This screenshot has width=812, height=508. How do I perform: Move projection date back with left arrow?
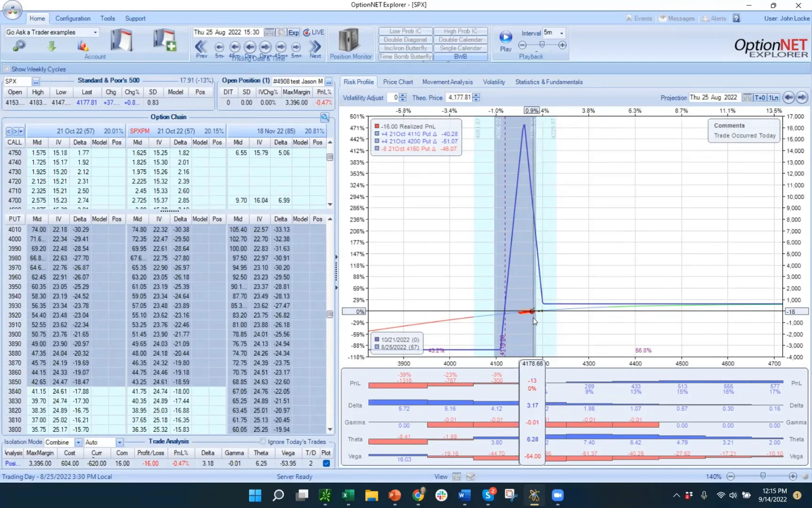[x=789, y=97]
